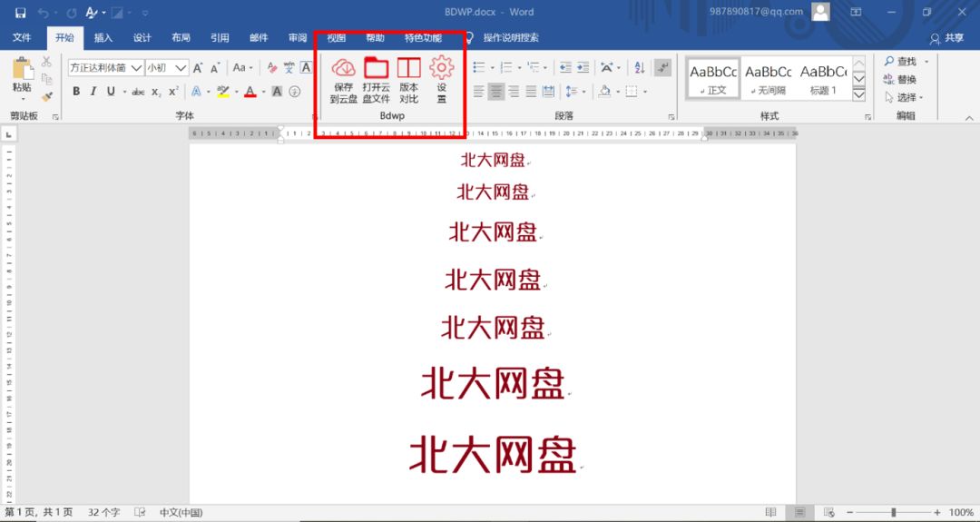Open the 文件 (File) tab
Image resolution: width=980 pixels, height=522 pixels.
pyautogui.click(x=22, y=37)
